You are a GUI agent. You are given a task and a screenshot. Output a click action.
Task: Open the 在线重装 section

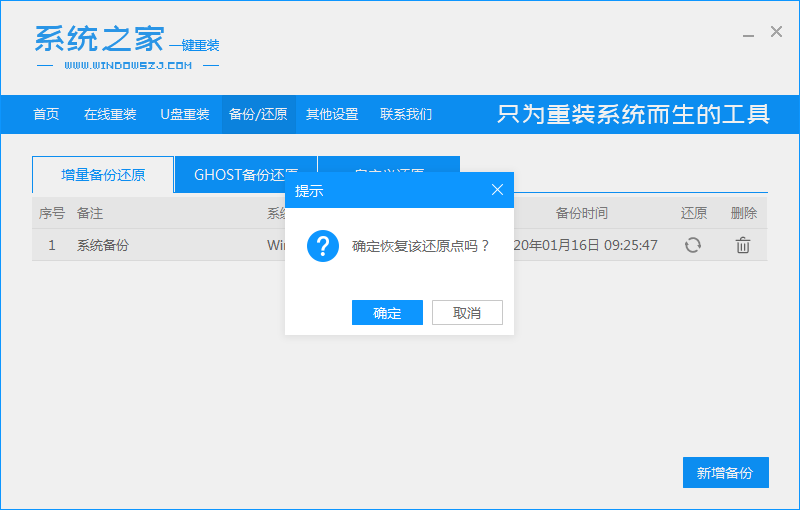pyautogui.click(x=110, y=114)
